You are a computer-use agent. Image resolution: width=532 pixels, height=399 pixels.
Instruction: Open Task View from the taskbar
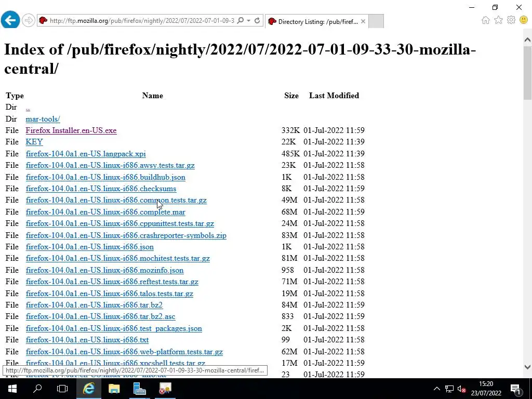[62, 389]
